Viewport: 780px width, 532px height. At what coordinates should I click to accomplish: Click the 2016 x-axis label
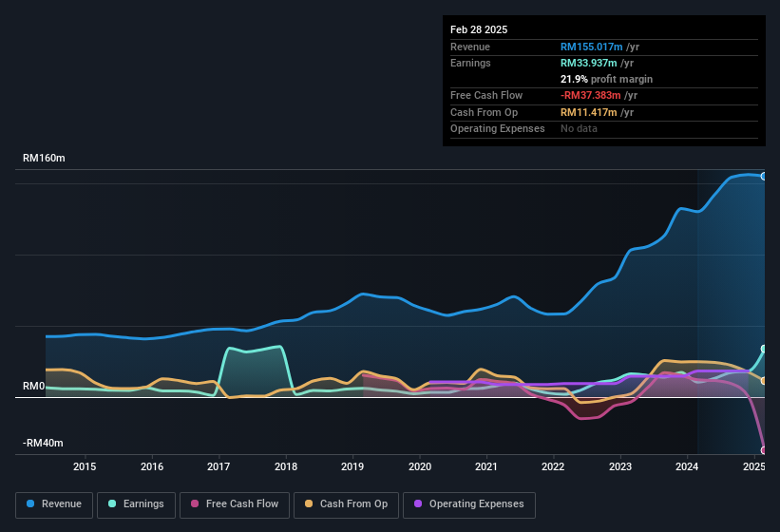(152, 466)
